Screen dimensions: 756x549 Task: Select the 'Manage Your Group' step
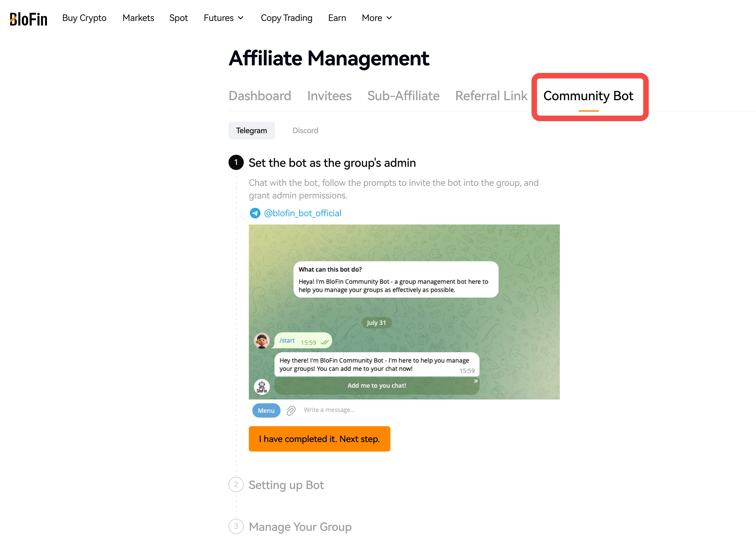coord(300,527)
